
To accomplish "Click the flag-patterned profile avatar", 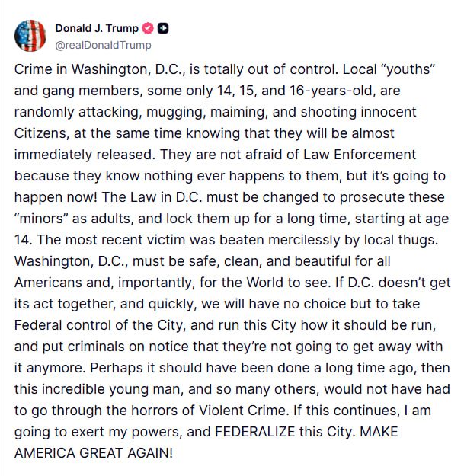I will (31, 35).
